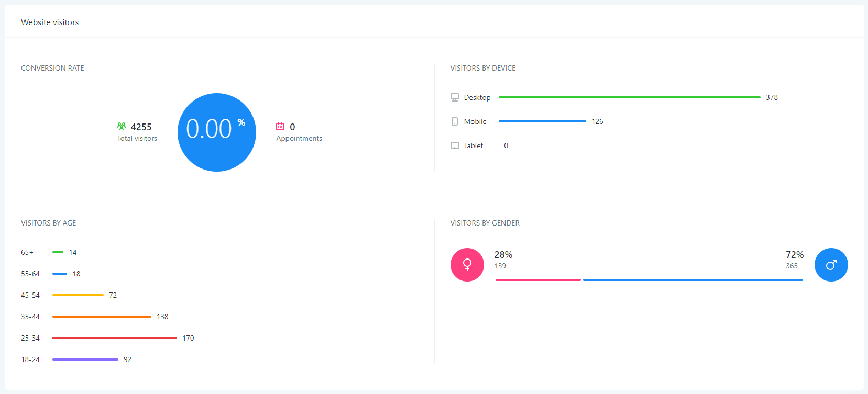Click the blue male gender icon

831,265
